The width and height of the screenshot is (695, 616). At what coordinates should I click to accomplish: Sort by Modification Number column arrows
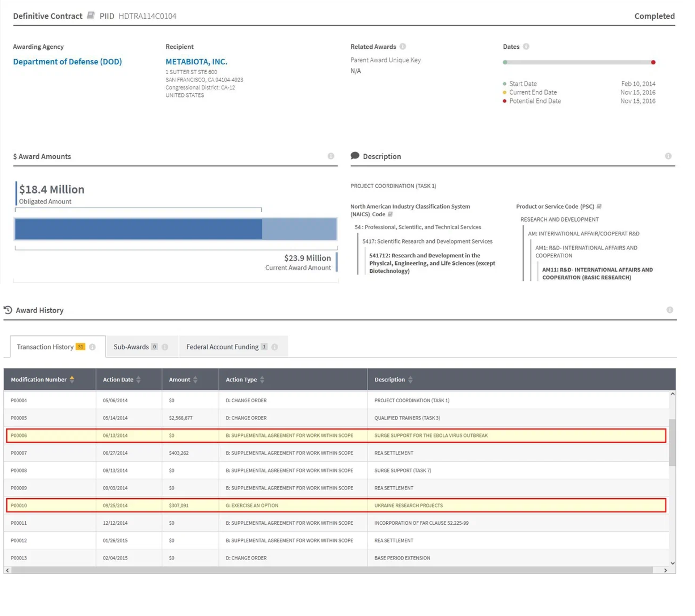[72, 380]
